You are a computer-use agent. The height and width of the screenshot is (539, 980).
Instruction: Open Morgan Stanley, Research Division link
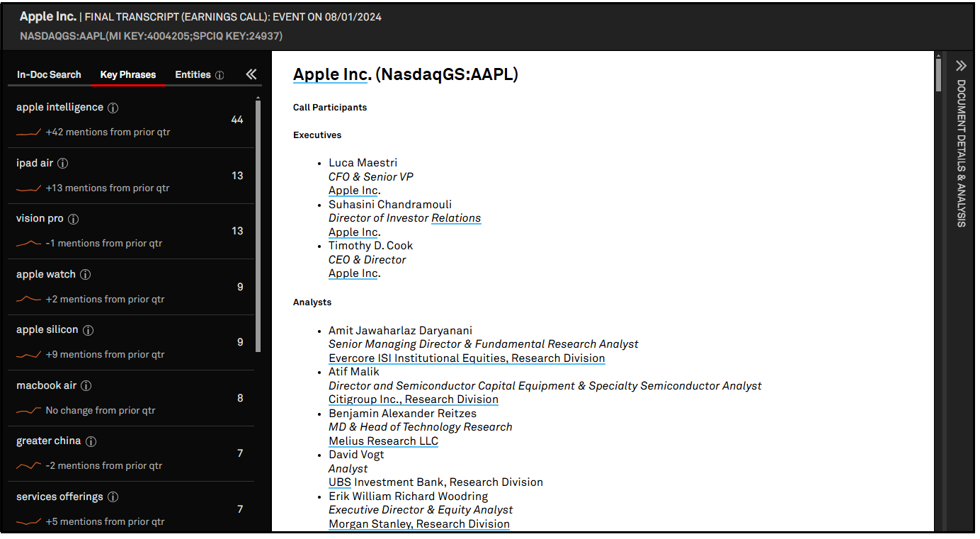pyautogui.click(x=419, y=524)
